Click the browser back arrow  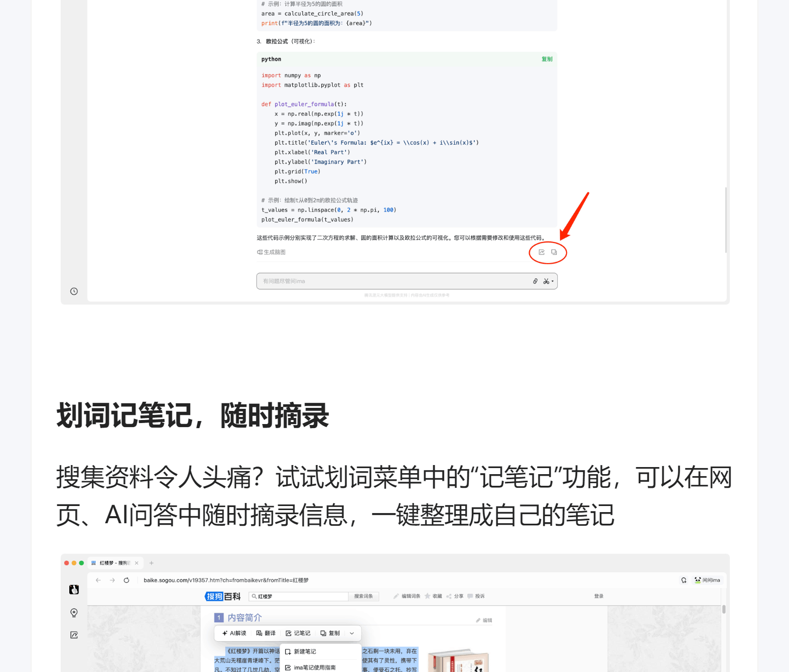[98, 580]
